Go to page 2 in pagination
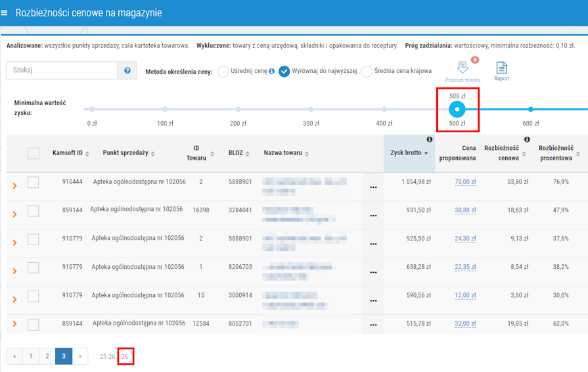 [x=47, y=356]
